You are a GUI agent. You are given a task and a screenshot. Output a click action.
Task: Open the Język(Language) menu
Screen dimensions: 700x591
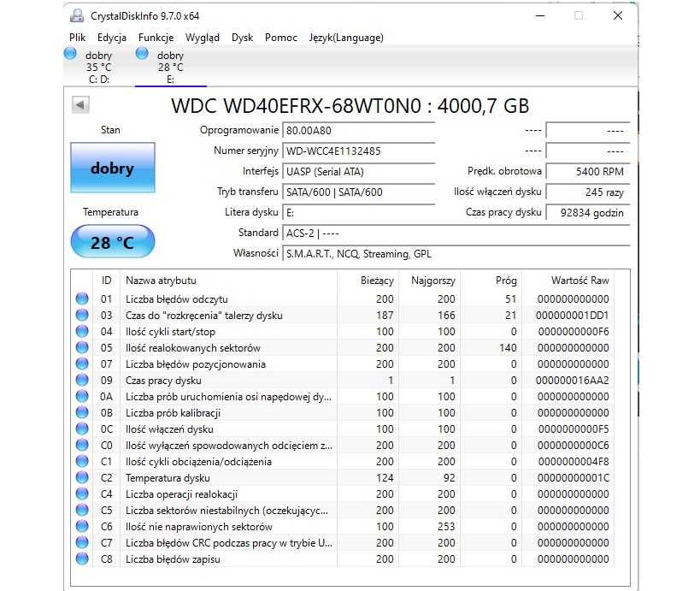[x=346, y=38]
